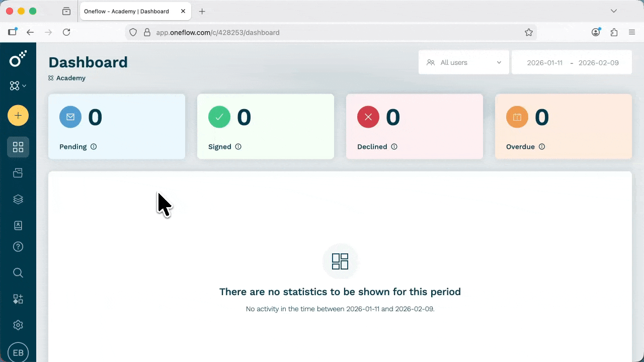Open the Dashboard grid icon in sidebar

[18, 147]
